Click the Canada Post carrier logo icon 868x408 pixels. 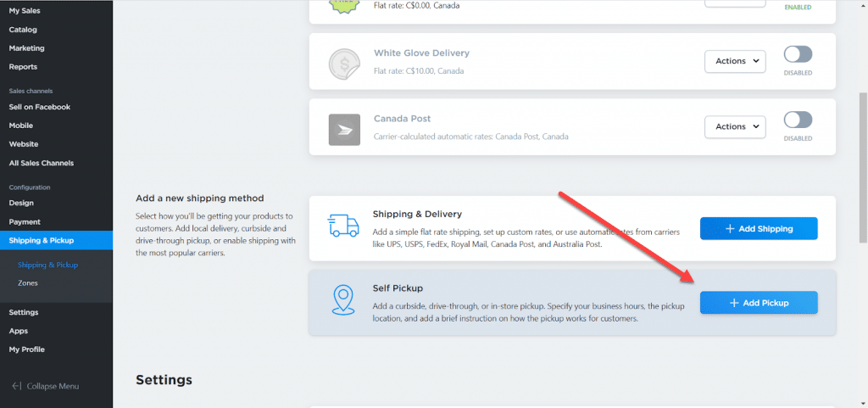344,130
